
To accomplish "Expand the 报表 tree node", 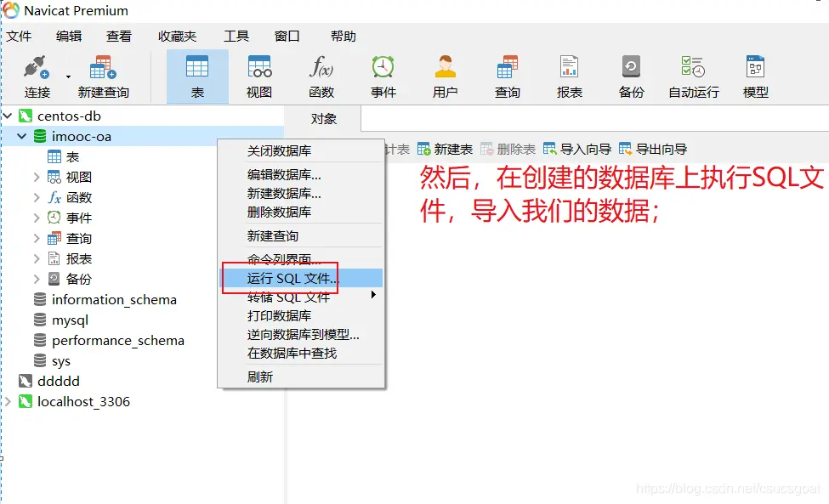I will tap(37, 259).
